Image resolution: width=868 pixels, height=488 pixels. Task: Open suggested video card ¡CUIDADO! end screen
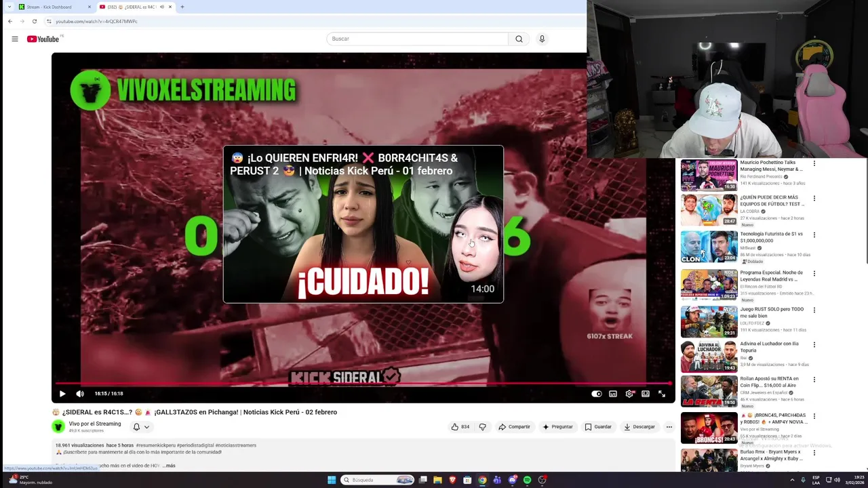tap(363, 224)
